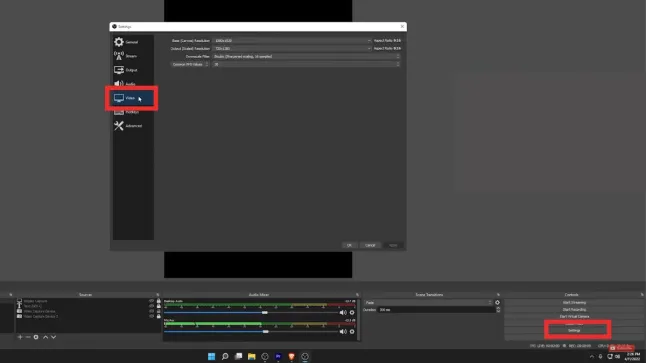
Task: Mute Desktop Audio speaker icon
Action: click(343, 313)
